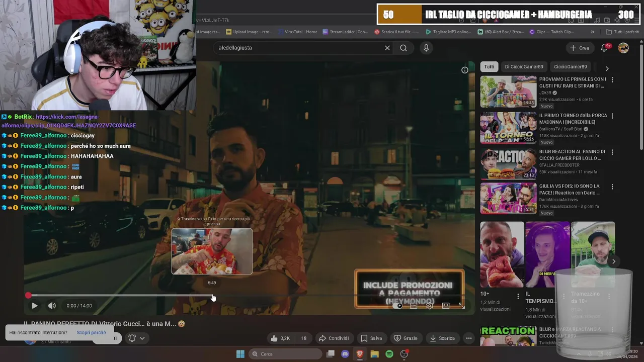644x362 pixels.
Task: Open the StreamLadder bookmark
Action: coord(346,32)
